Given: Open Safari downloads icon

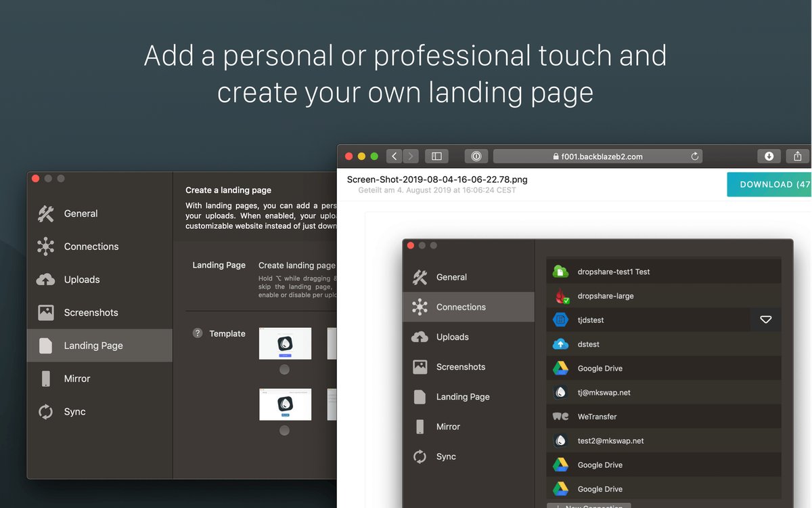Looking at the screenshot, I should point(769,156).
